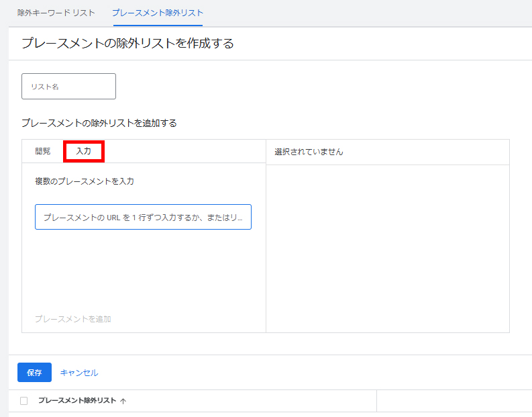Click the 選択されていません panel header
This screenshot has width=532, height=417.
point(309,152)
